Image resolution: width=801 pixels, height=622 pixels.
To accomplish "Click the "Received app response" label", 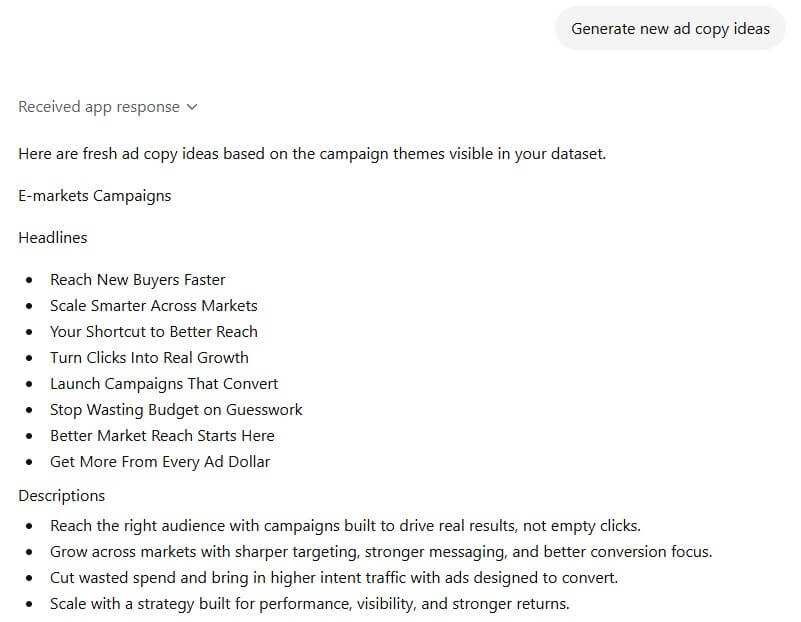I will tap(99, 107).
